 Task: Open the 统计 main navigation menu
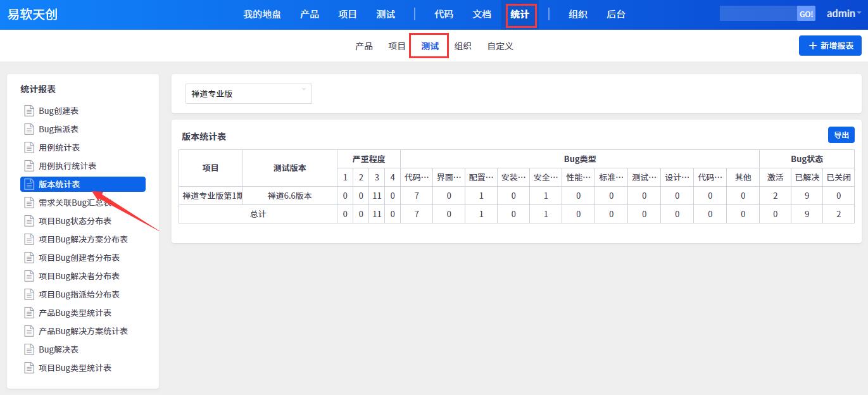520,15
